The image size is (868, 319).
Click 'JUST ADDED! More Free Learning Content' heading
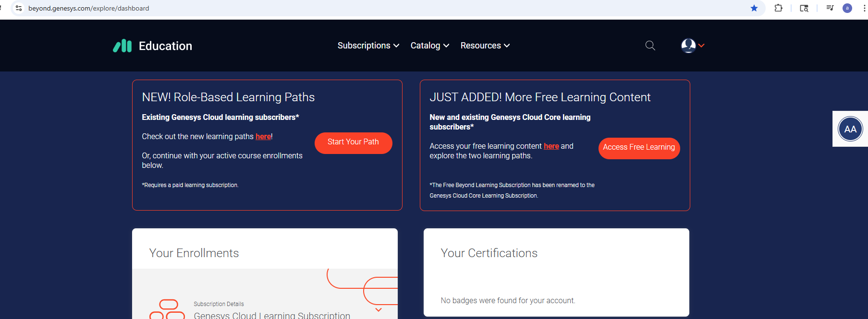click(540, 97)
